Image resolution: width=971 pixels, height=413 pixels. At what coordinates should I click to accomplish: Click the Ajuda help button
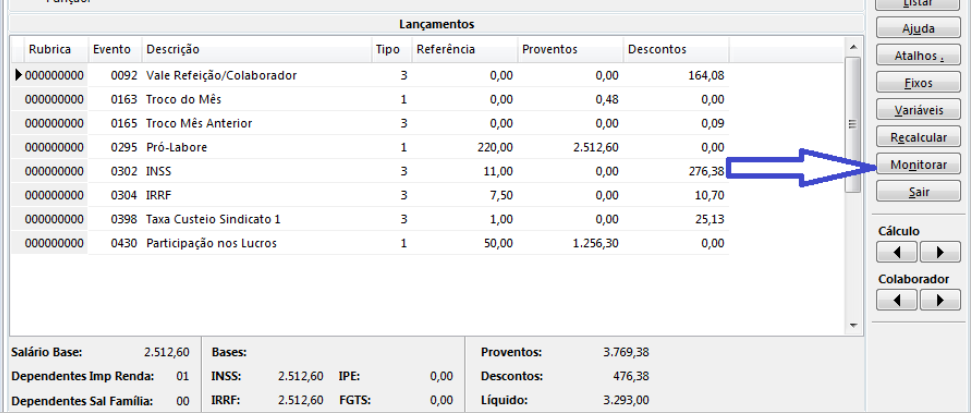(918, 29)
